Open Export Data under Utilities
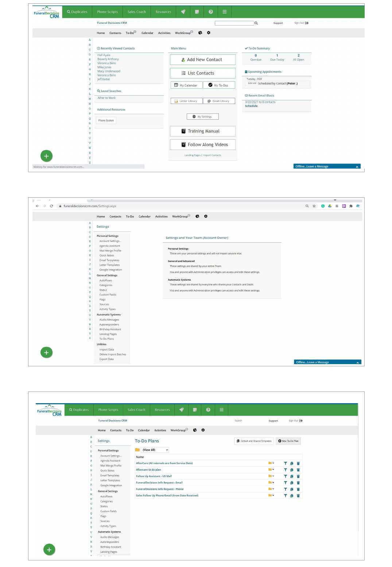 coord(106,359)
